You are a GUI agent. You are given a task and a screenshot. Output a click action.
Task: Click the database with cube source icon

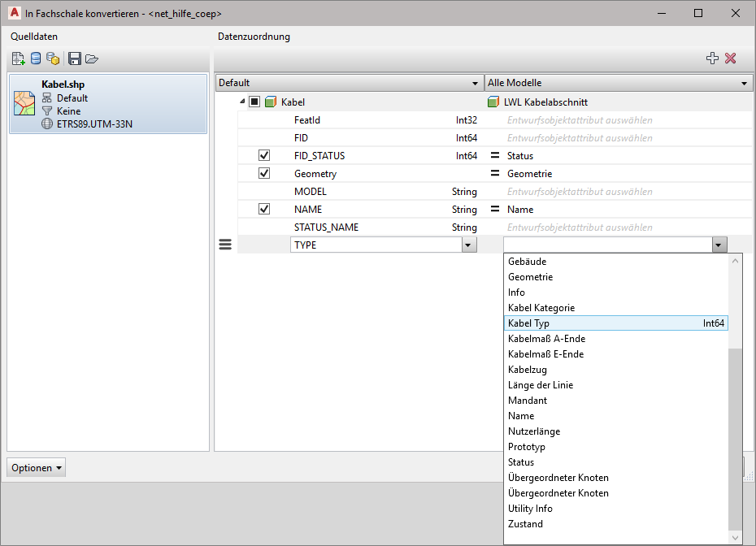[x=53, y=58]
